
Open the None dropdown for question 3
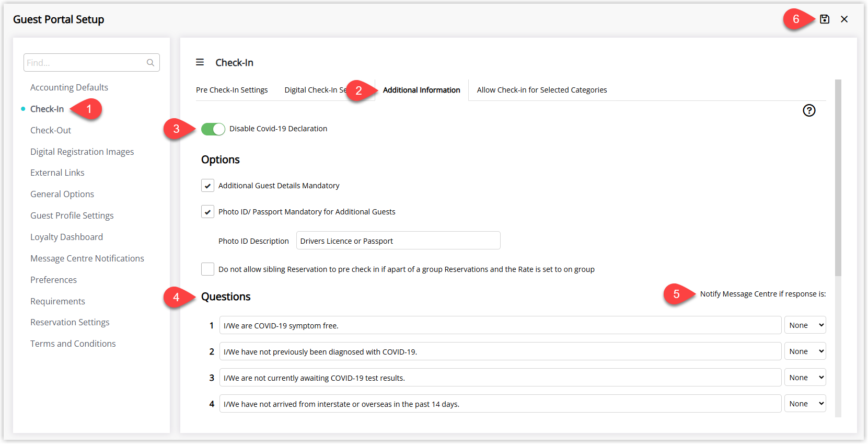coord(805,378)
